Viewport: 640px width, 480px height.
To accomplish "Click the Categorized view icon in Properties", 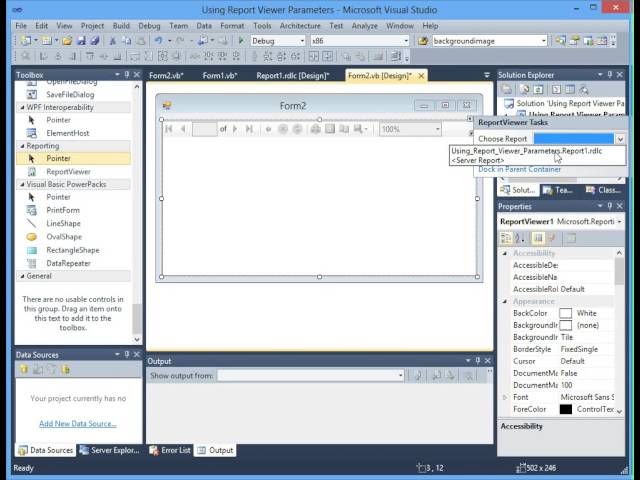I will click(506, 238).
